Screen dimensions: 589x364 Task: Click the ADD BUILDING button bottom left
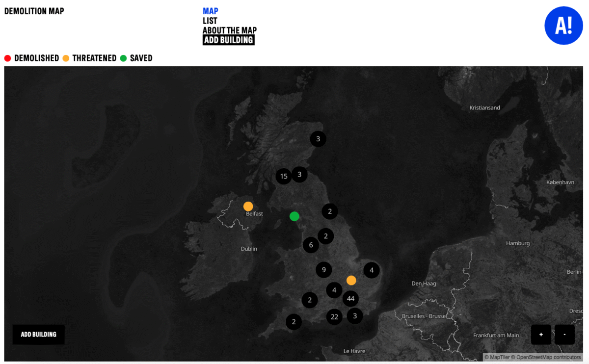pos(38,334)
